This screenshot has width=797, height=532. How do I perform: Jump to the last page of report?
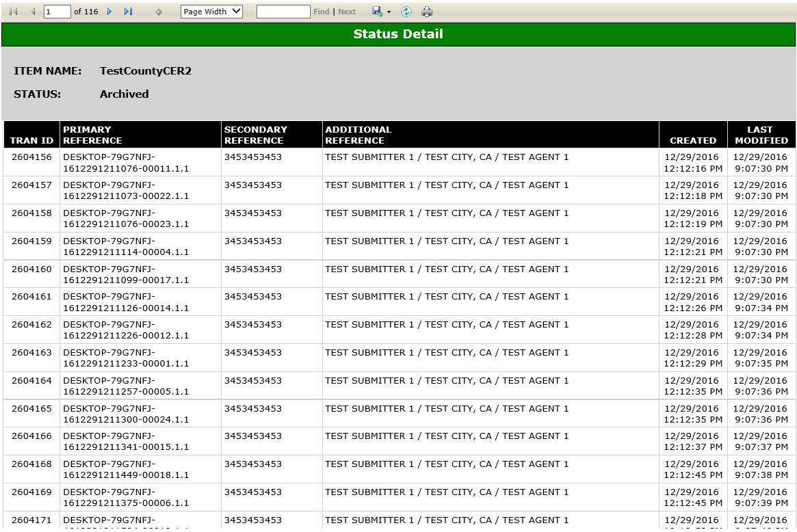(x=128, y=12)
